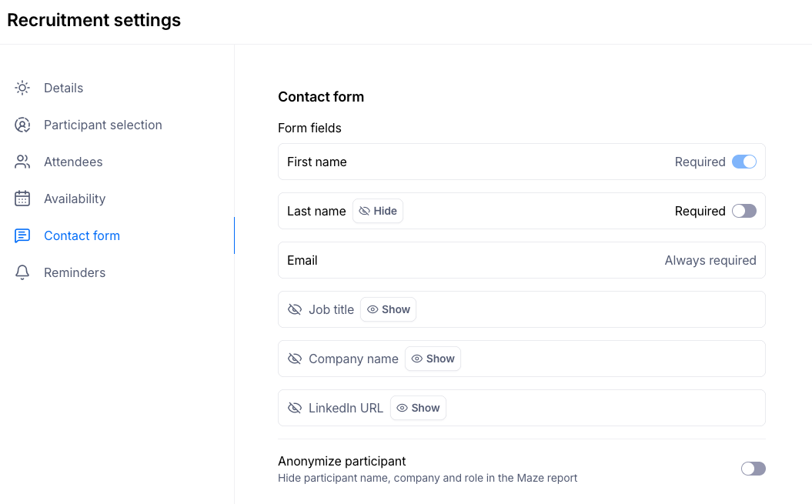Click the Attendees people icon
Viewport: 812px width, 504px height.
click(x=22, y=162)
